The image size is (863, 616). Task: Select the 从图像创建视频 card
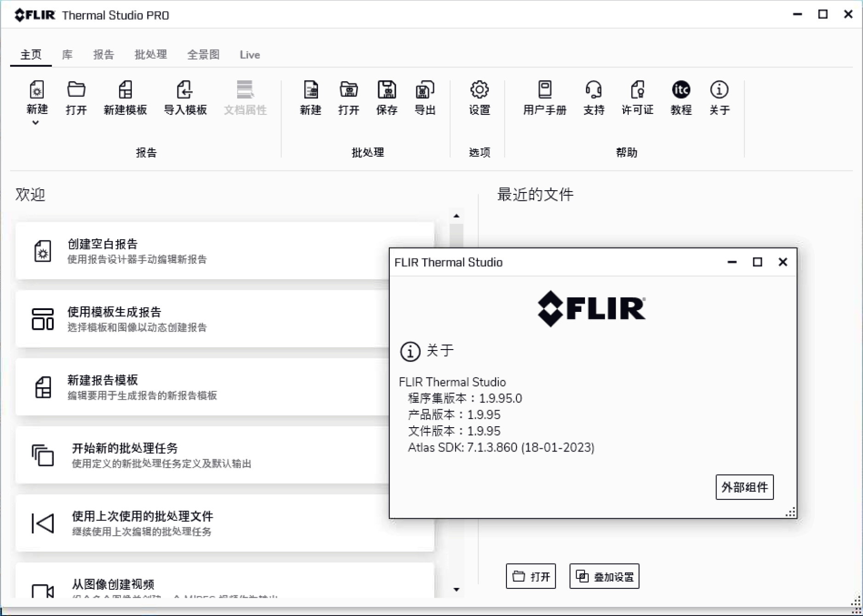pyautogui.click(x=225, y=580)
